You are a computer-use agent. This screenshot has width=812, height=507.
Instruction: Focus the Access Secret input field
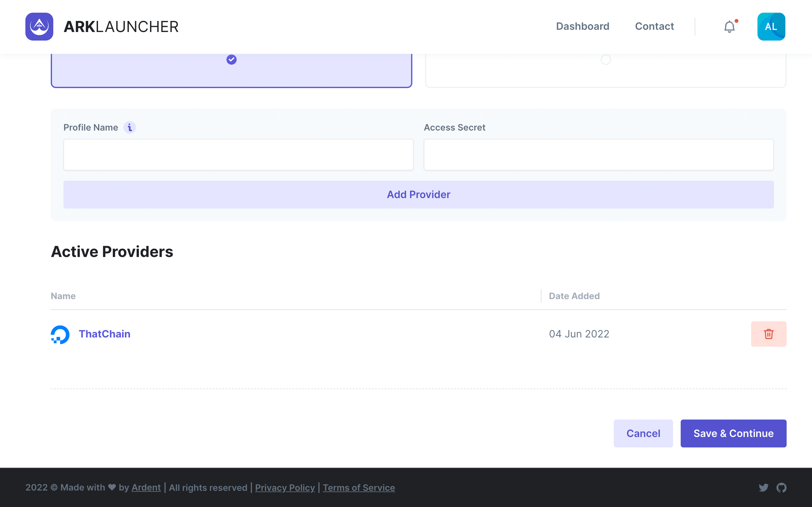pos(598,155)
